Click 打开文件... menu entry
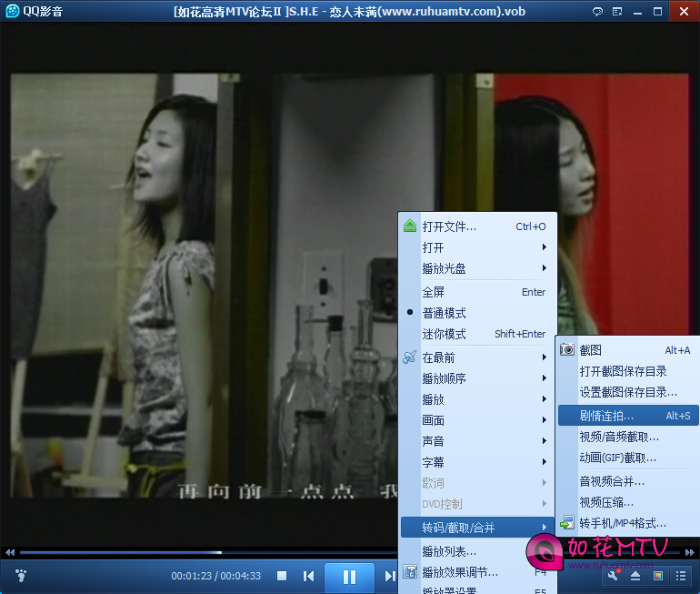 (x=477, y=227)
